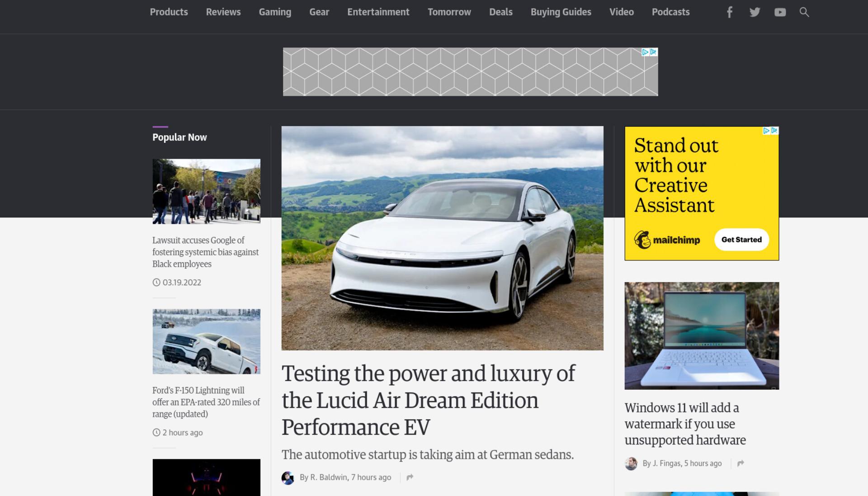
Task: Open Windows 11 watermark article headline
Action: pos(685,424)
